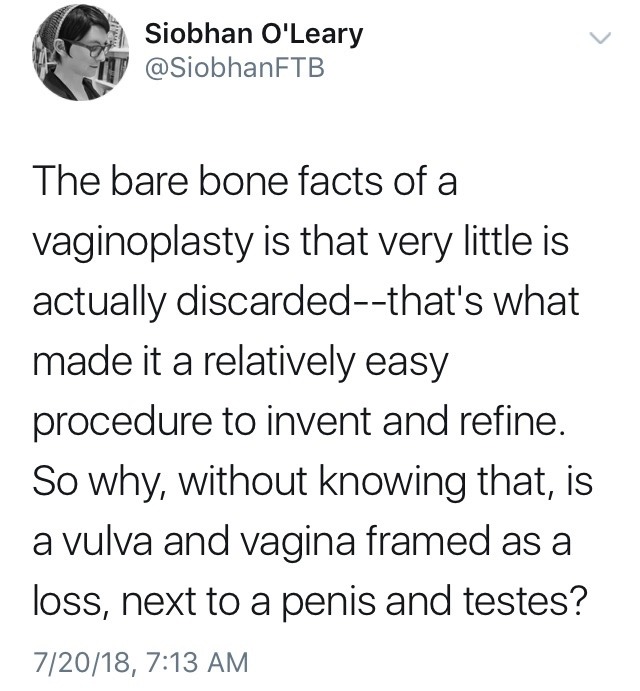Screen dimensions: 640x691
Task: Click the first line "The bare bone facts"
Action: point(230,182)
